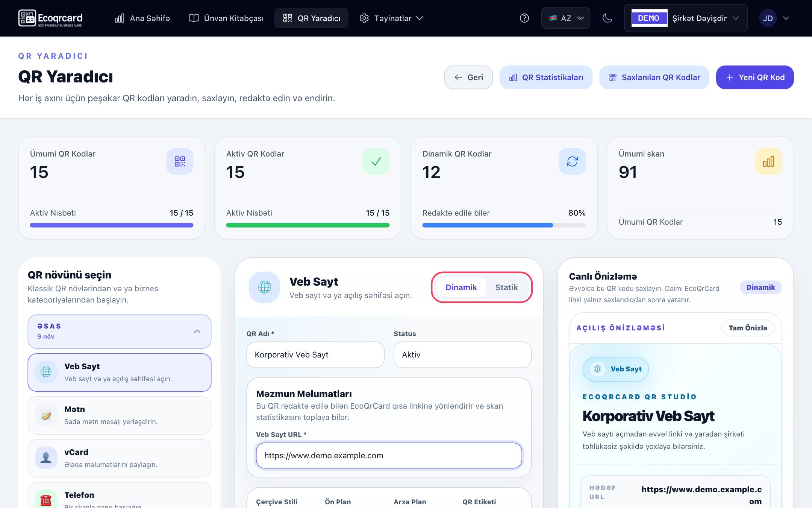This screenshot has height=508, width=812.
Task: Click the Dinamik QR Kodlar refresh icon
Action: (x=572, y=161)
